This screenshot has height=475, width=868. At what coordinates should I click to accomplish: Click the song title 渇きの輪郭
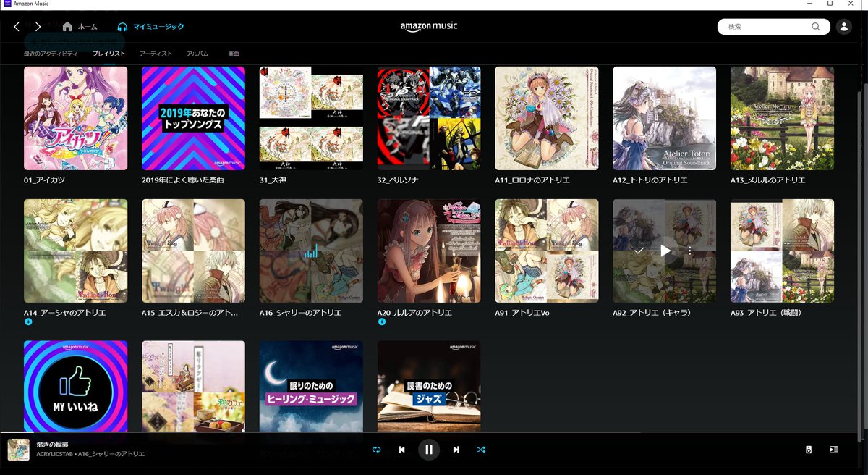(51, 444)
